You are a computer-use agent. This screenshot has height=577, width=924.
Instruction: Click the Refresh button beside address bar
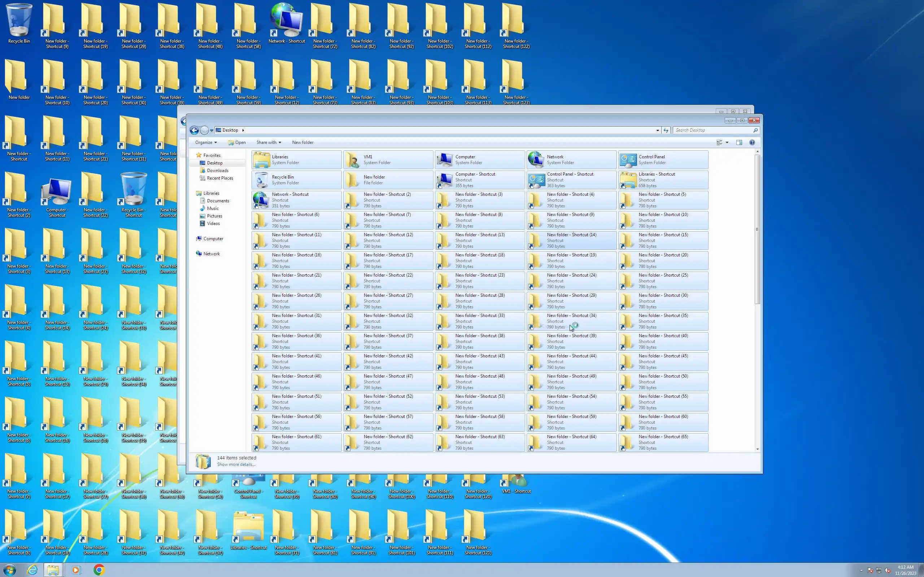(666, 131)
